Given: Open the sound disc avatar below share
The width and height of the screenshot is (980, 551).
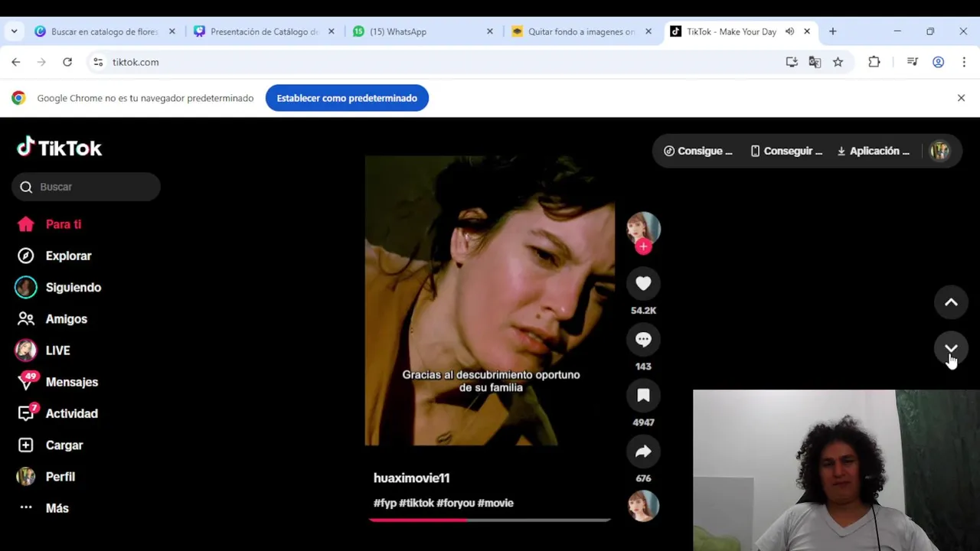Looking at the screenshot, I should click(643, 506).
